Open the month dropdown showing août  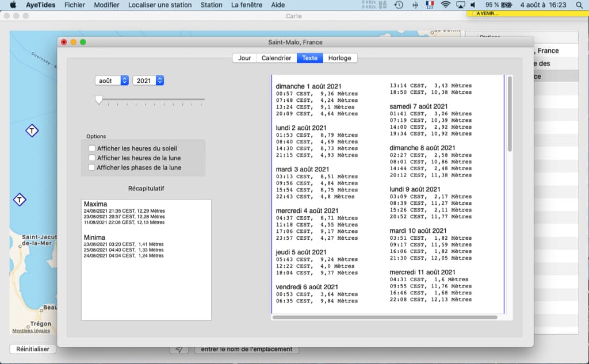coord(112,81)
